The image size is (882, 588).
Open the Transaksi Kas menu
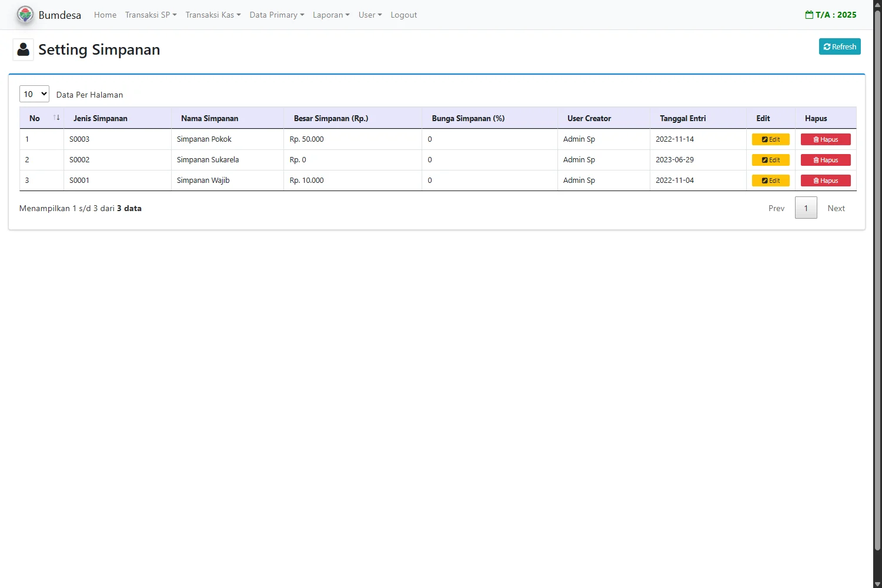pyautogui.click(x=213, y=15)
